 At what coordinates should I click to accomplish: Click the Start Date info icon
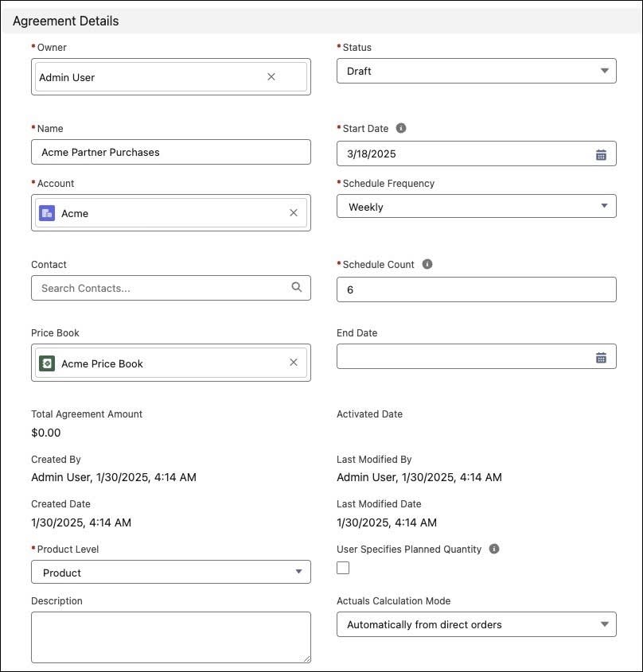click(x=401, y=128)
